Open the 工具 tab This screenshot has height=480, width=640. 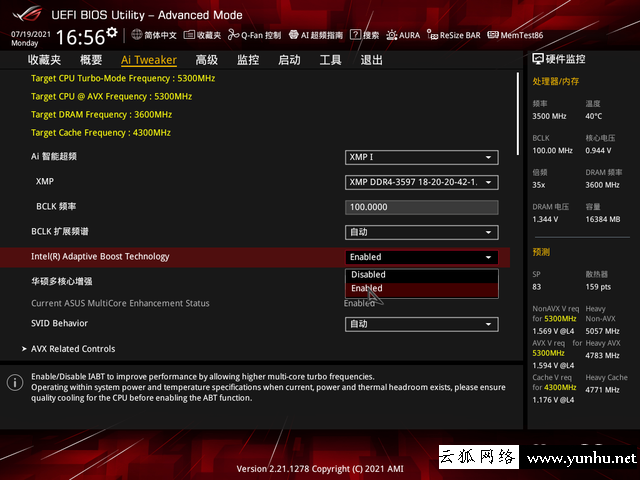[330, 60]
